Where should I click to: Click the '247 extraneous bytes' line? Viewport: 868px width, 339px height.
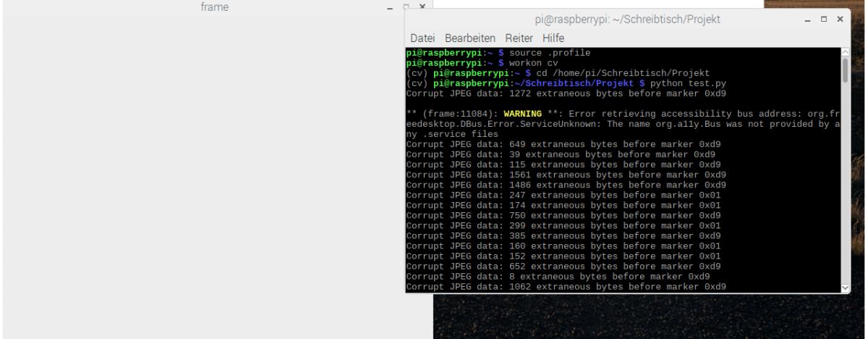(x=563, y=195)
